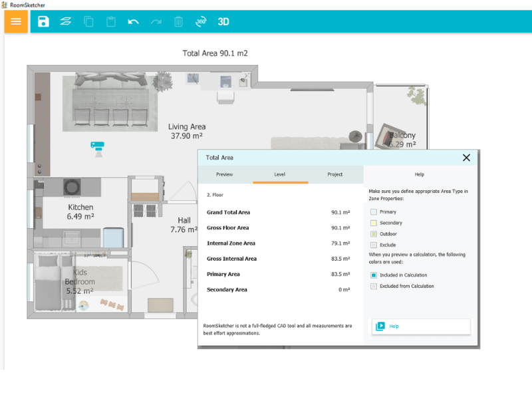
Task: Click the Outdoor green color swatch
Action: (x=374, y=234)
